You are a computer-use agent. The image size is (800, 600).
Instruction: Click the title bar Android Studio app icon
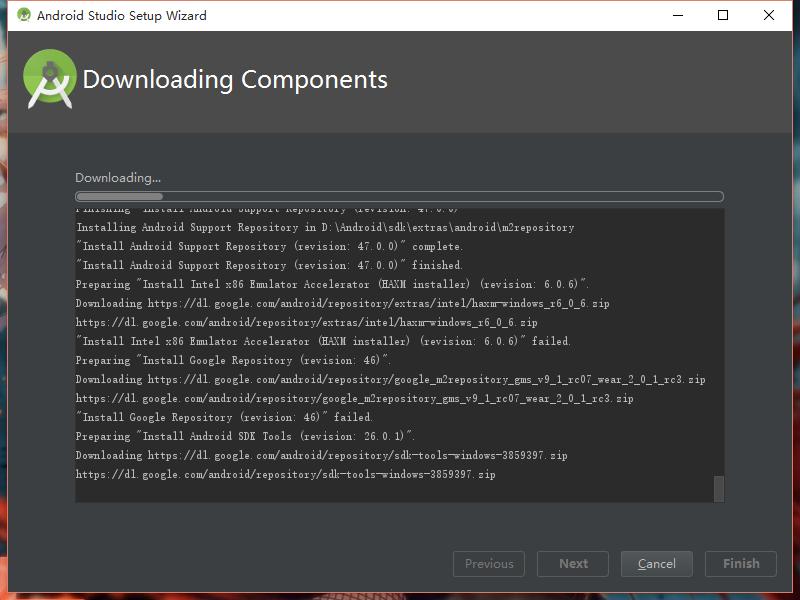pos(23,15)
